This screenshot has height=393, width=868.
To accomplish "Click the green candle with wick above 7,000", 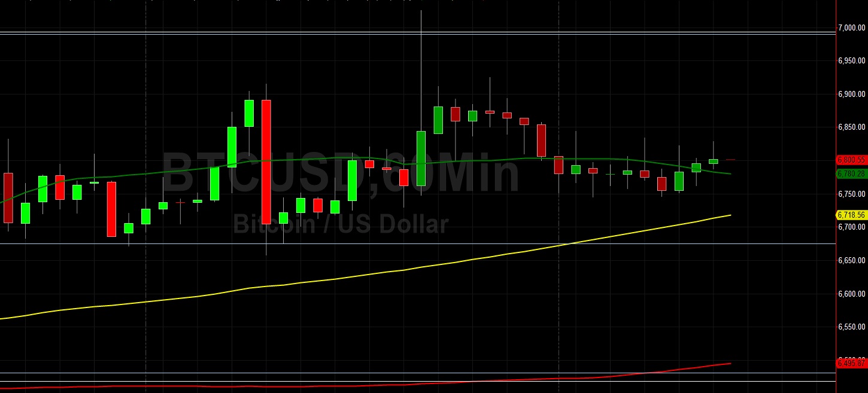I will click(x=421, y=158).
